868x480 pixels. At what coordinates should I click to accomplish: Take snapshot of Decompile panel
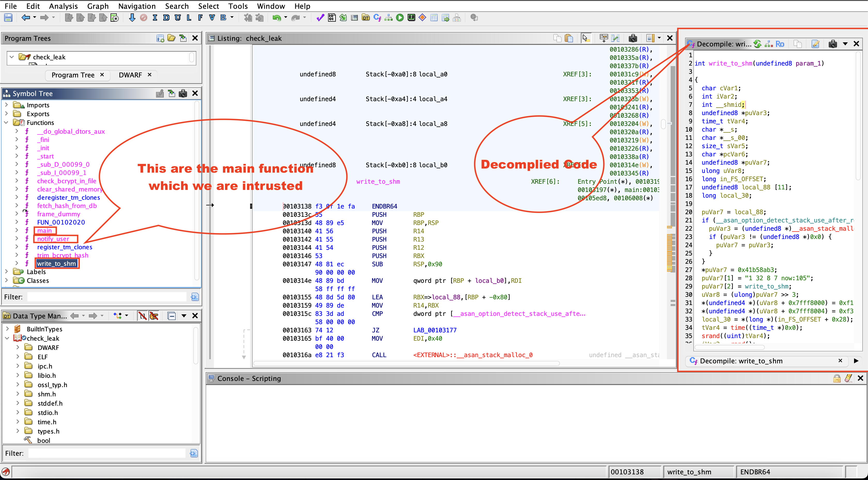click(x=832, y=44)
